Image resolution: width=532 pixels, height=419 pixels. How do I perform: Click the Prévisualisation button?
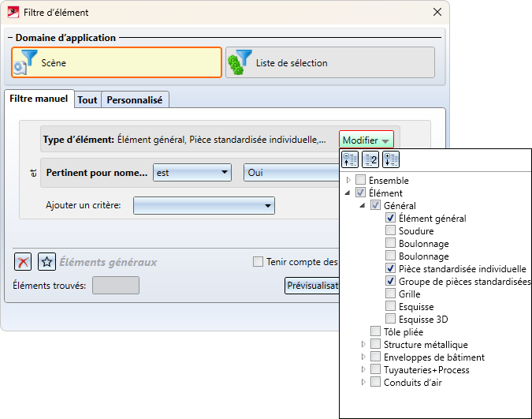[x=311, y=286]
